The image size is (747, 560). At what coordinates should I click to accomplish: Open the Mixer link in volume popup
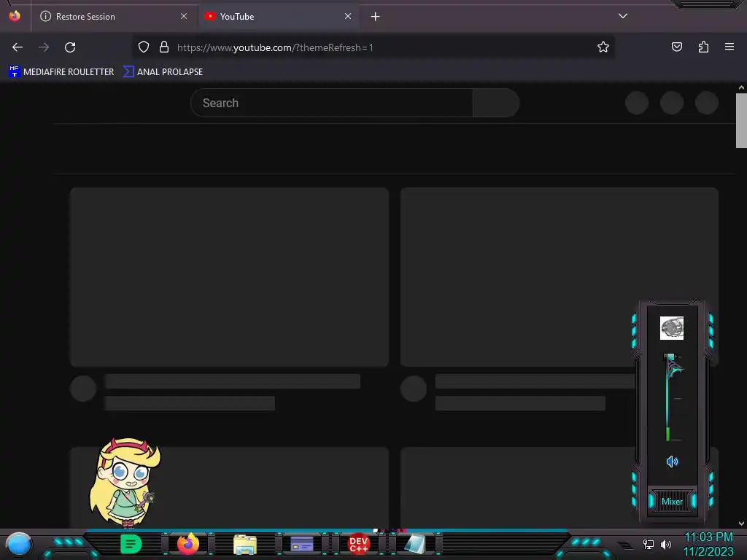672,502
